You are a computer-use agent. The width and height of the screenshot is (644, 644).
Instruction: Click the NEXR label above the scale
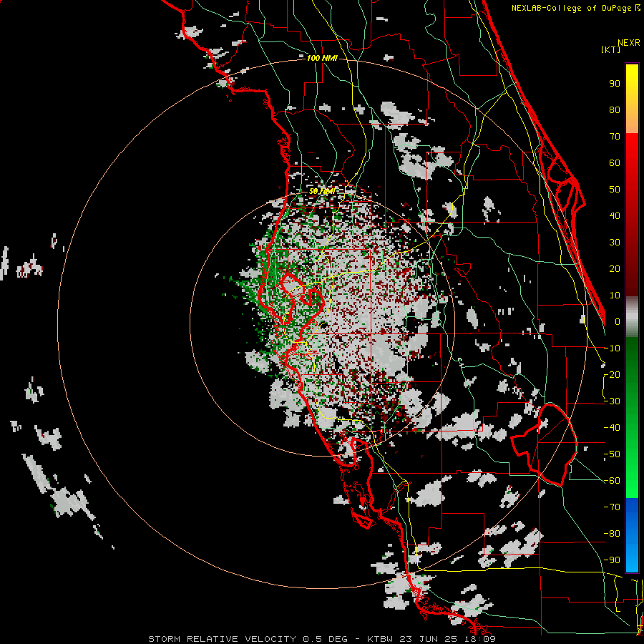click(x=629, y=43)
